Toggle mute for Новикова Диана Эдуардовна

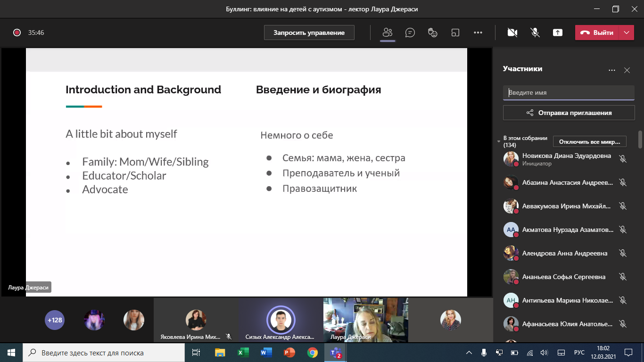[x=623, y=159]
